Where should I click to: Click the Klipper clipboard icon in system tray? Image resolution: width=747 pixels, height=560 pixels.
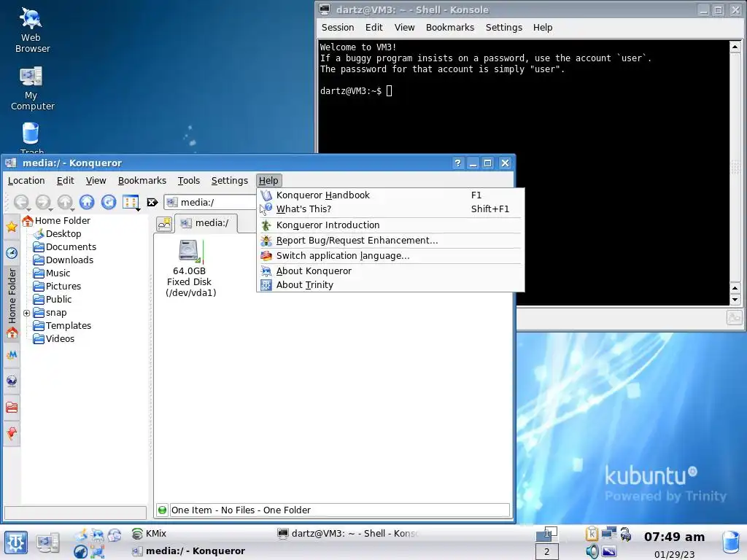coord(592,534)
